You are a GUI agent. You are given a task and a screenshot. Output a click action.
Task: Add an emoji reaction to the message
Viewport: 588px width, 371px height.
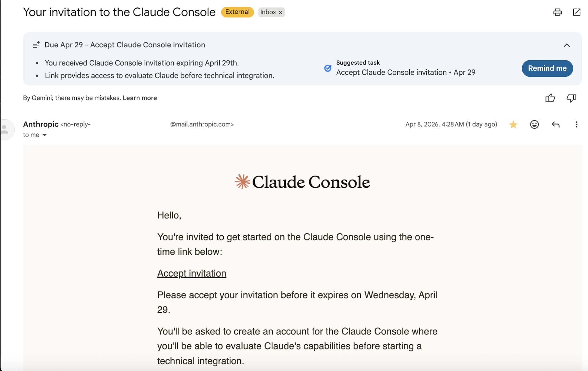pyautogui.click(x=534, y=124)
